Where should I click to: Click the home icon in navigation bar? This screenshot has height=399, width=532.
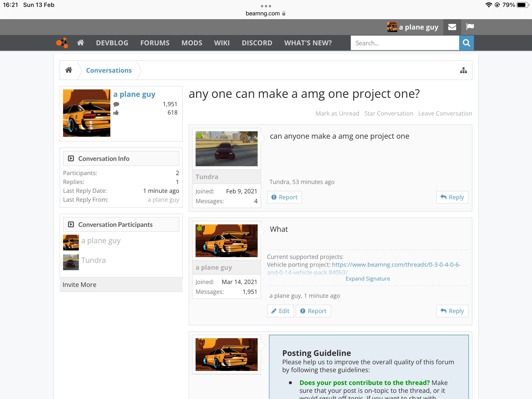81,43
